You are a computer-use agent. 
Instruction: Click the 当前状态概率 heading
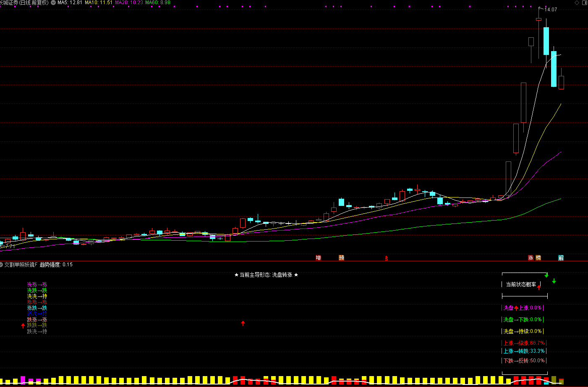click(521, 284)
